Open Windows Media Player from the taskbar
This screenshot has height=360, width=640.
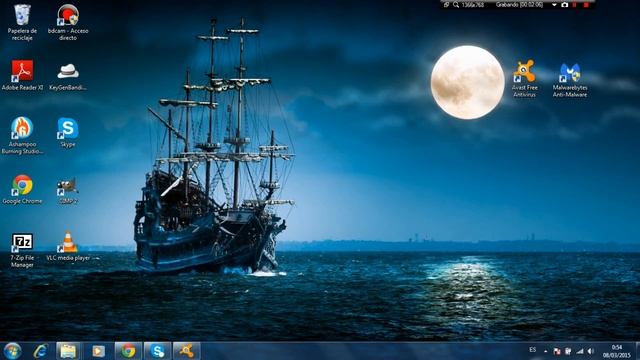point(98,351)
